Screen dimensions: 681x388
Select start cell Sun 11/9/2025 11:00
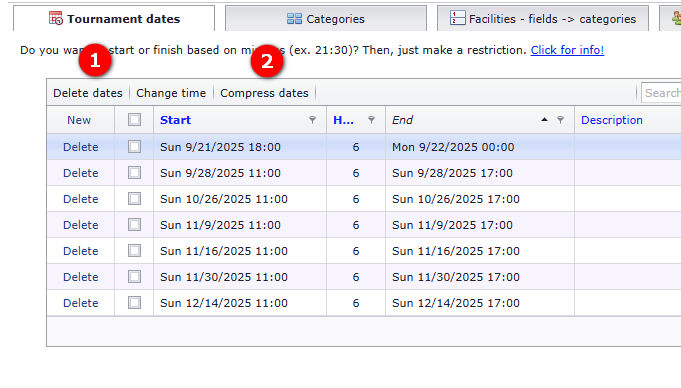coord(240,225)
